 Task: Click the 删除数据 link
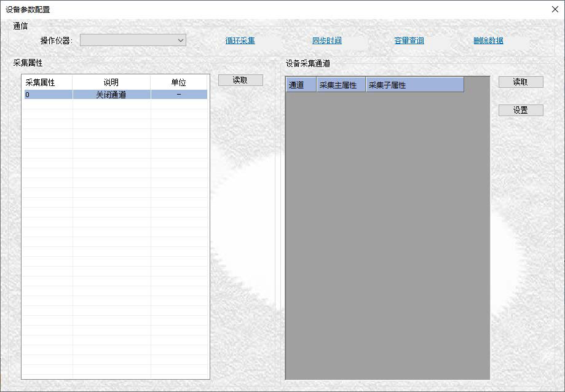click(x=488, y=41)
